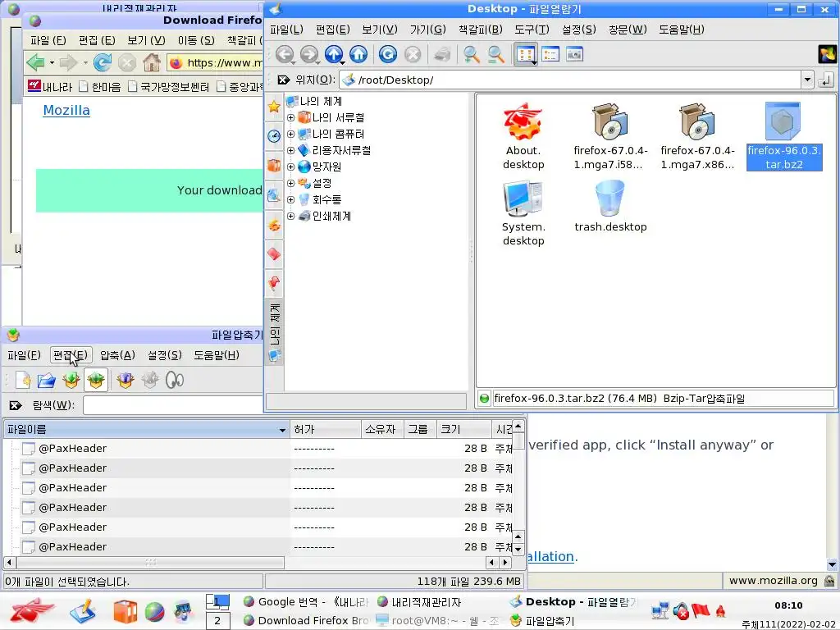Viewport: 840px width, 630px height.
Task: Expand the 인쇄체계 tree node
Action: 290,216
